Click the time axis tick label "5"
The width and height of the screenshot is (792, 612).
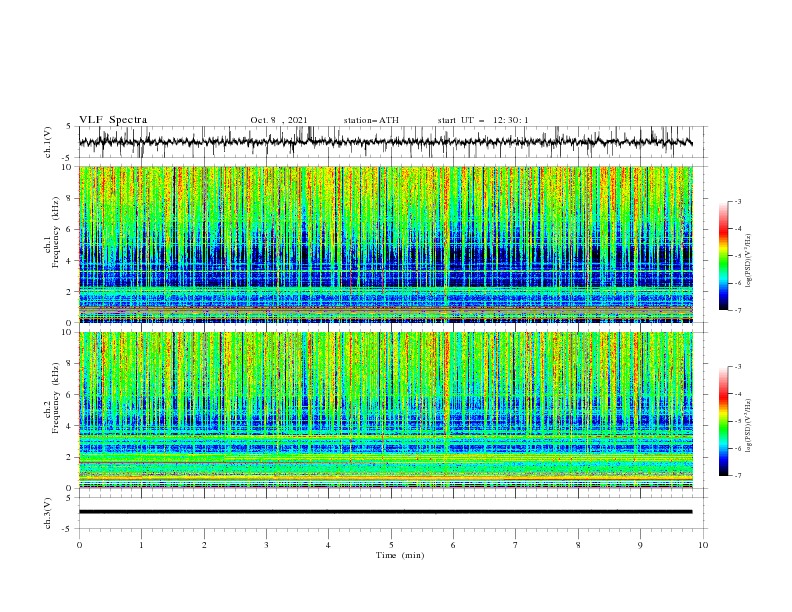tap(391, 545)
